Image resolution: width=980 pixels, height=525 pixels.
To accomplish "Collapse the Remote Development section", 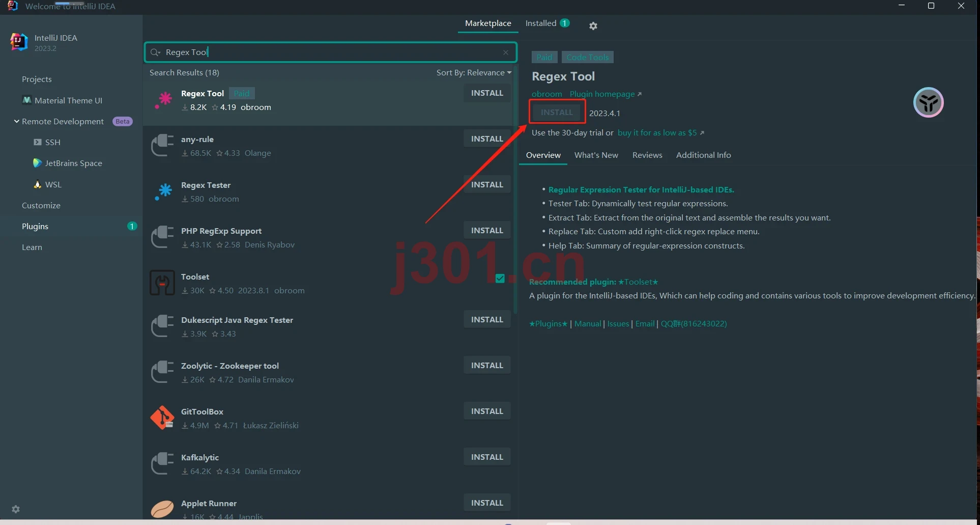I will click(x=17, y=121).
